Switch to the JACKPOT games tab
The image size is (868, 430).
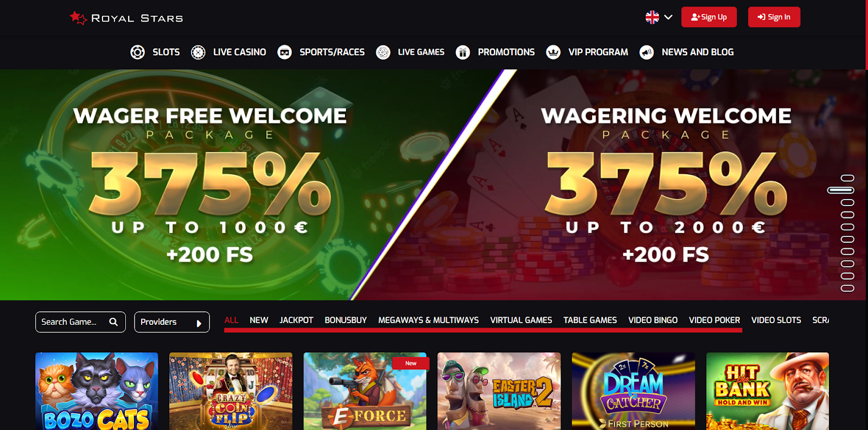pos(296,320)
